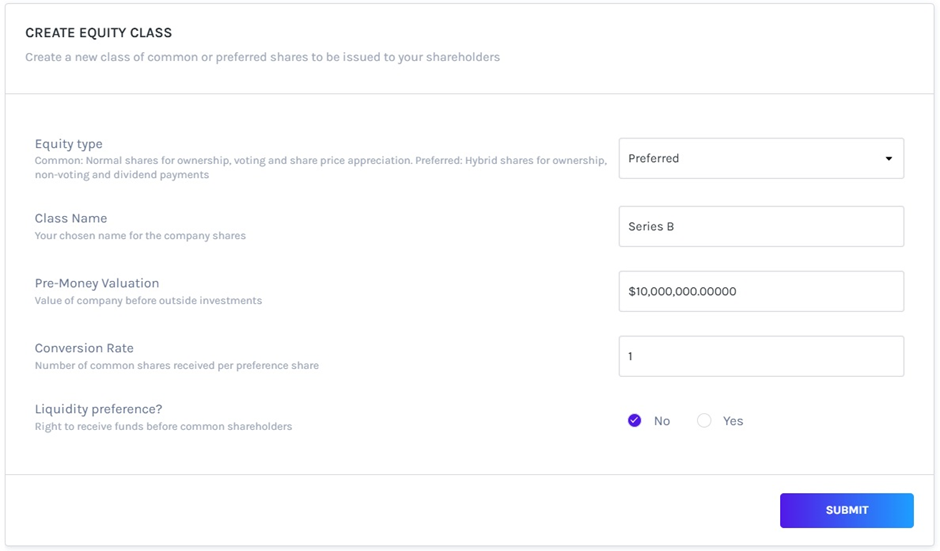Screen dimensions: 940x551
Task: Click the Create Equity Class heading
Action: [x=98, y=33]
